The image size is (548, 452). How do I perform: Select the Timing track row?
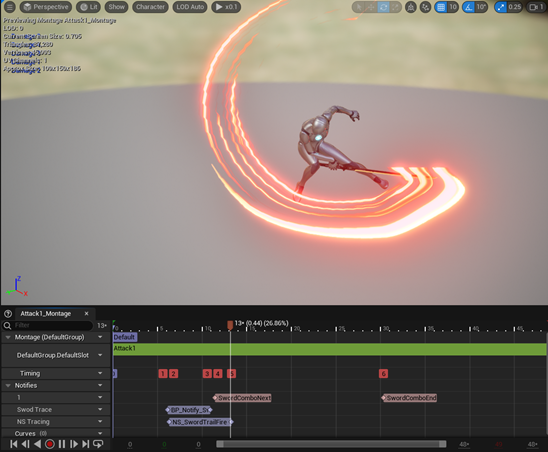(56, 373)
